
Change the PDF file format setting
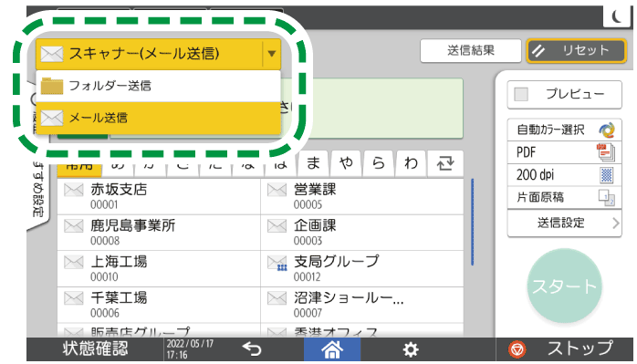coord(564,152)
